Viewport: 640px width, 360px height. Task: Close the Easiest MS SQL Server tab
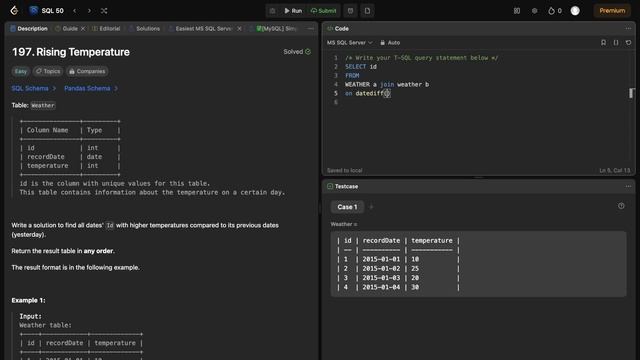(x=239, y=29)
